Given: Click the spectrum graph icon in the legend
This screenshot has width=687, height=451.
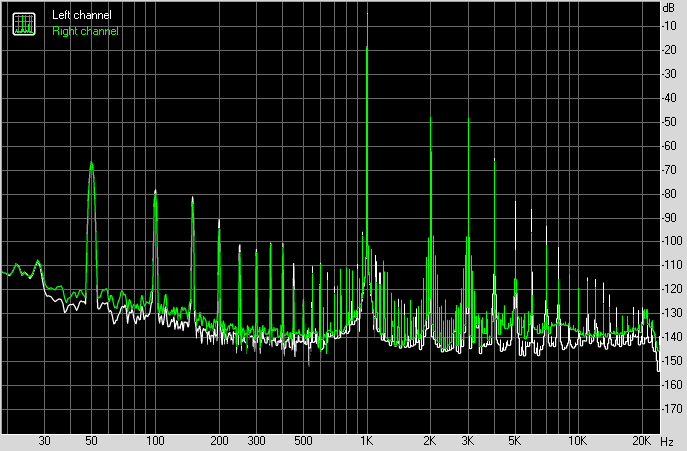Looking at the screenshot, I should pos(24,24).
